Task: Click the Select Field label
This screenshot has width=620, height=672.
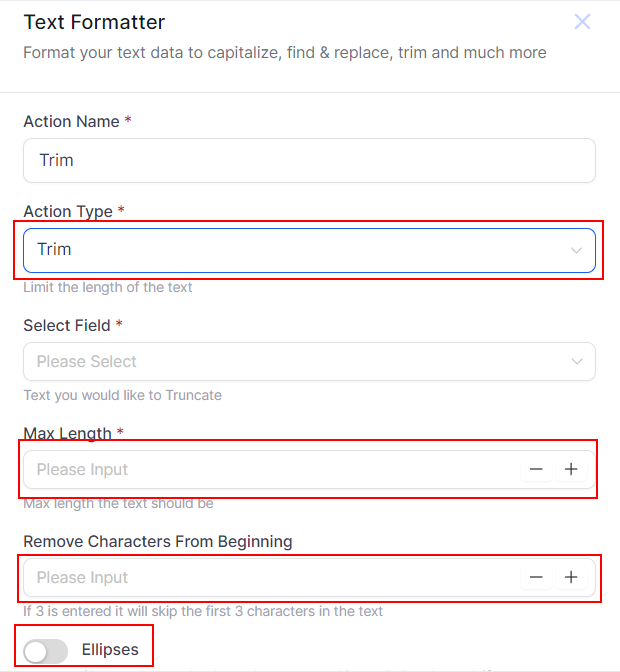Action: pyautogui.click(x=67, y=325)
